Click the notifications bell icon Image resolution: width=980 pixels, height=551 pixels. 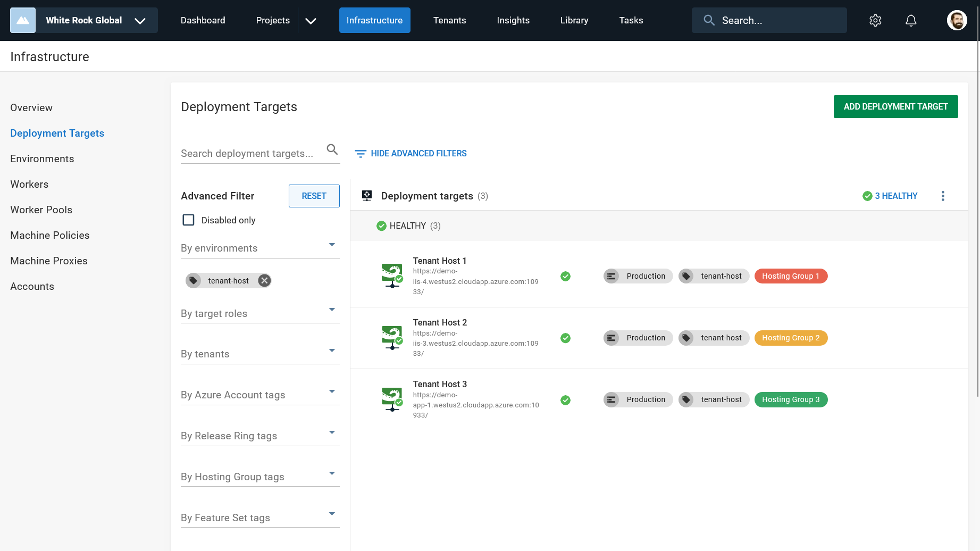(911, 20)
